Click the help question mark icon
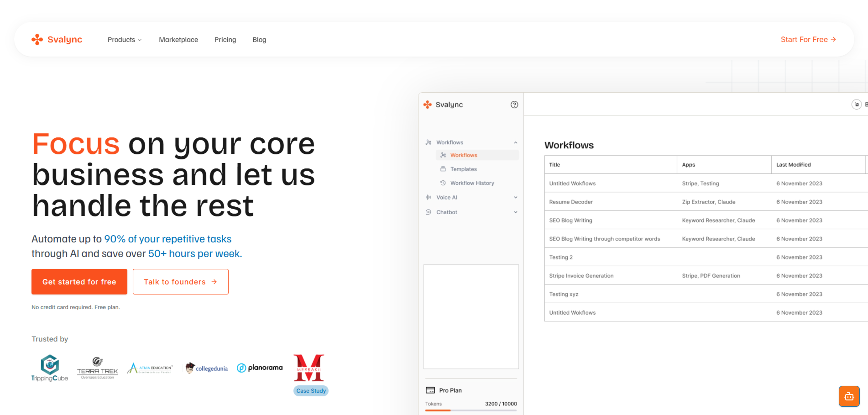 point(514,104)
